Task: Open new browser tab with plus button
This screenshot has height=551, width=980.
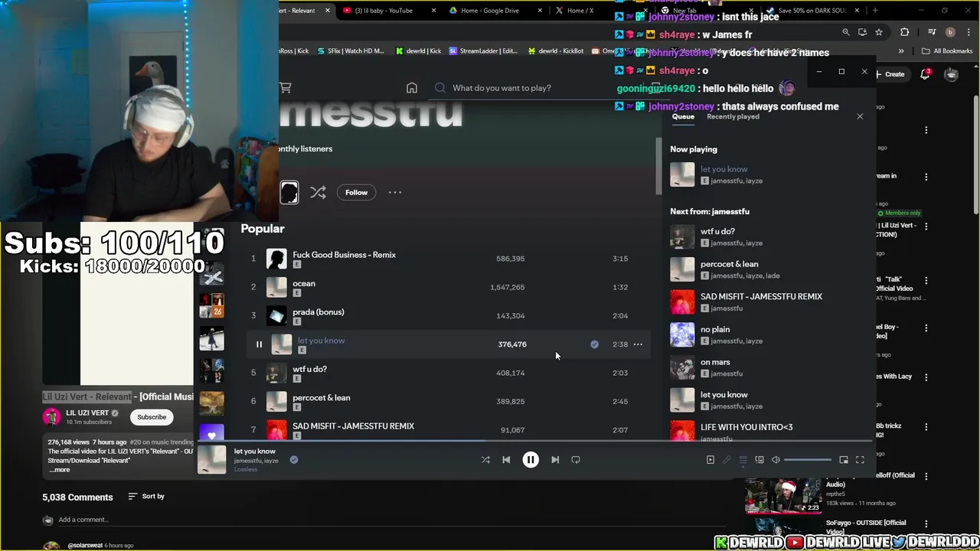Action: 875,11
